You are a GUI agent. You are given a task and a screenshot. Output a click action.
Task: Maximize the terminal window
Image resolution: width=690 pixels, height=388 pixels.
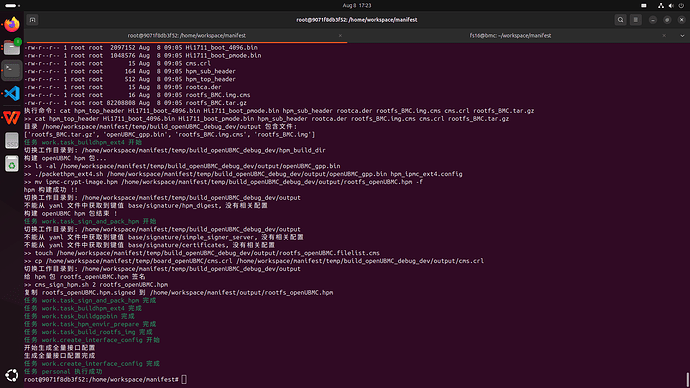(667, 20)
